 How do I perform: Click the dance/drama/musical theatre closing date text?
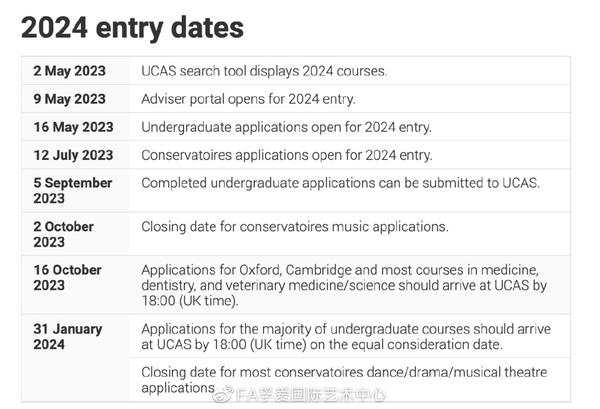click(x=345, y=379)
